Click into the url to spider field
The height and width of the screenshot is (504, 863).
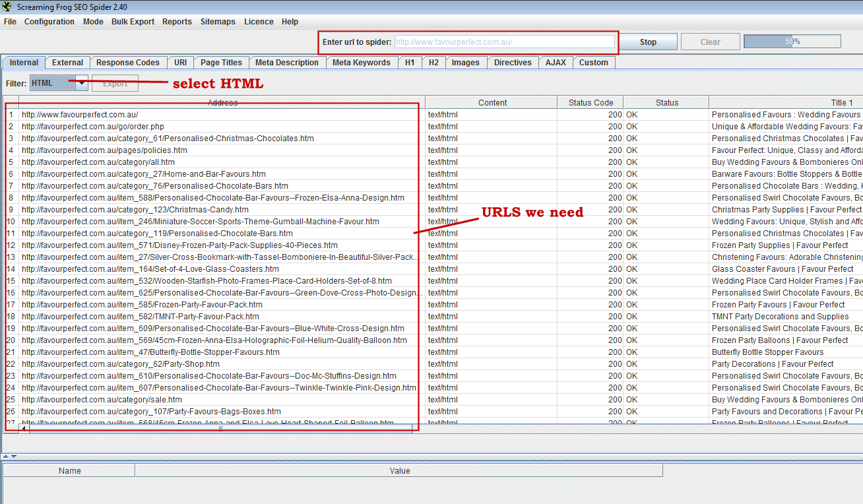[504, 42]
